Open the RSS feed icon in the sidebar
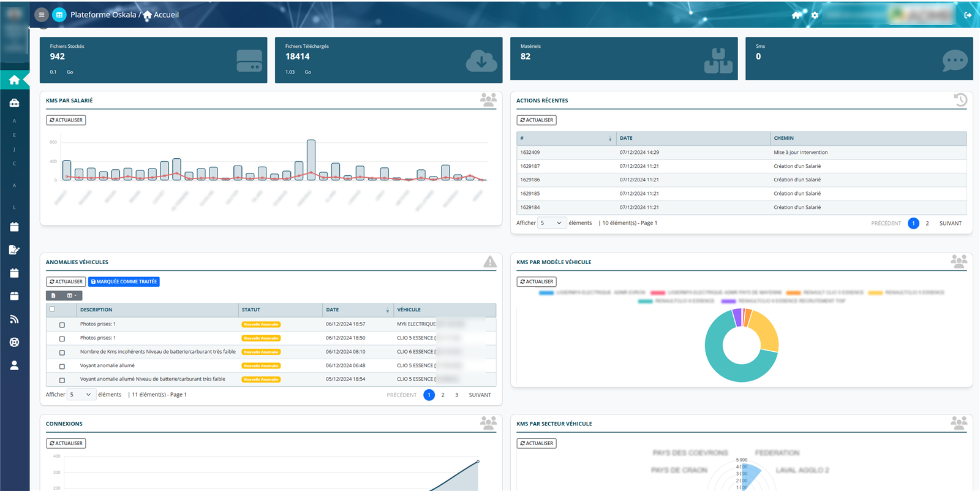This screenshot has width=980, height=491. click(14, 319)
